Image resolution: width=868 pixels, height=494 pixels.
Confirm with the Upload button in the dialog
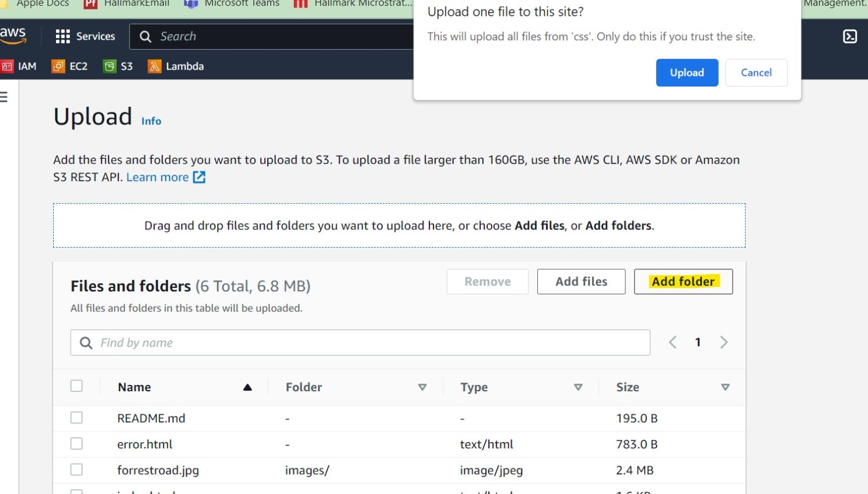coord(687,72)
